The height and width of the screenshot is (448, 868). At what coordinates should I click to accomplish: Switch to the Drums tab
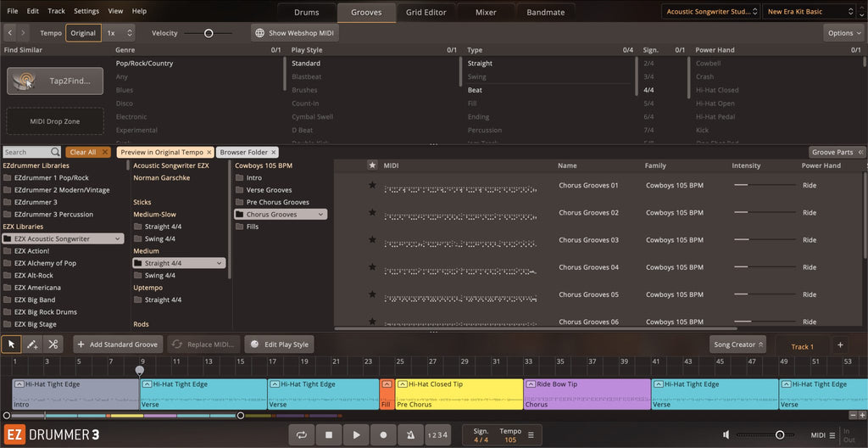306,12
